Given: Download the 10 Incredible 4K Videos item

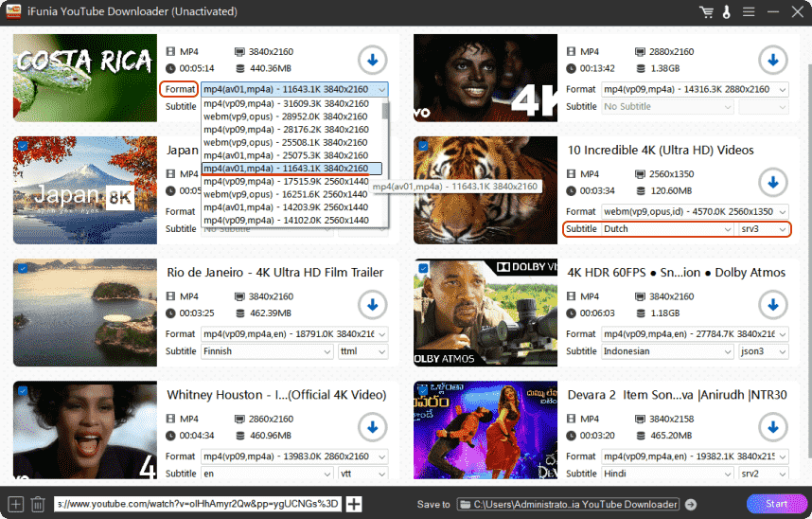Looking at the screenshot, I should (772, 183).
